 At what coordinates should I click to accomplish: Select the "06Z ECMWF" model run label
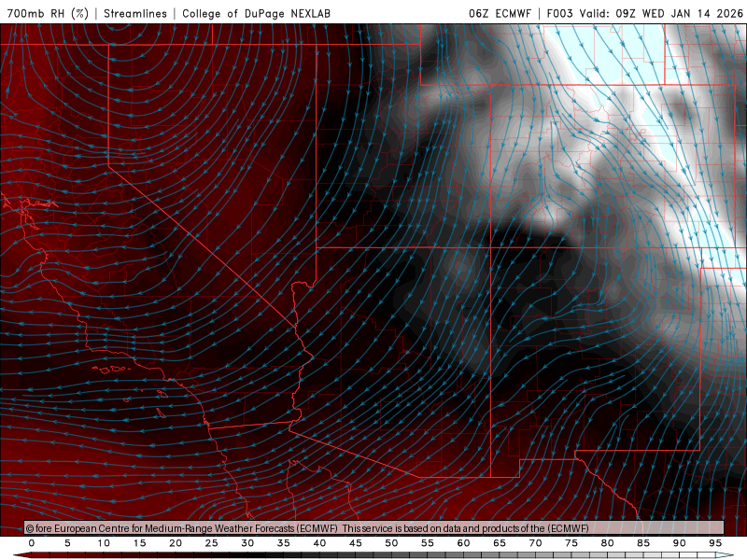coord(500,13)
